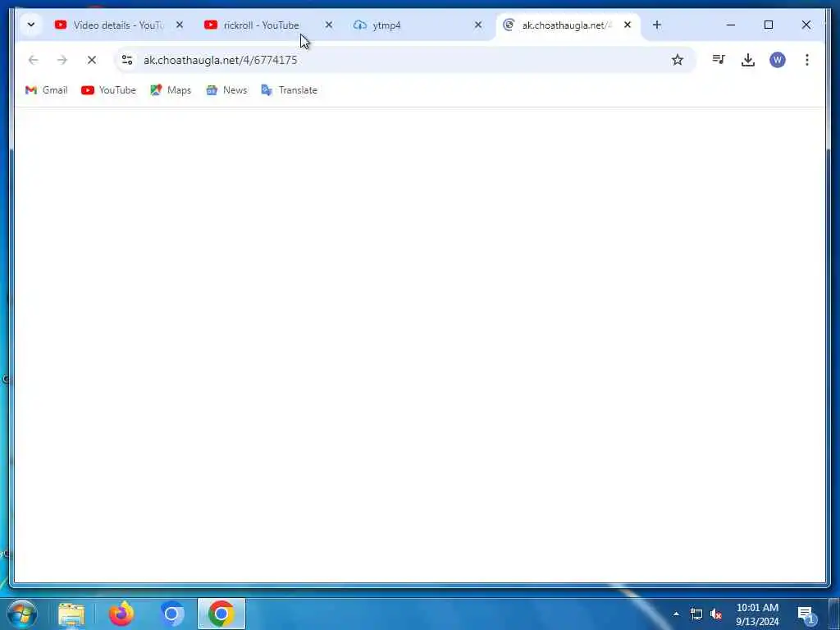Launch File Explorer from the taskbar
Viewport: 840px width, 630px height.
click(x=71, y=614)
